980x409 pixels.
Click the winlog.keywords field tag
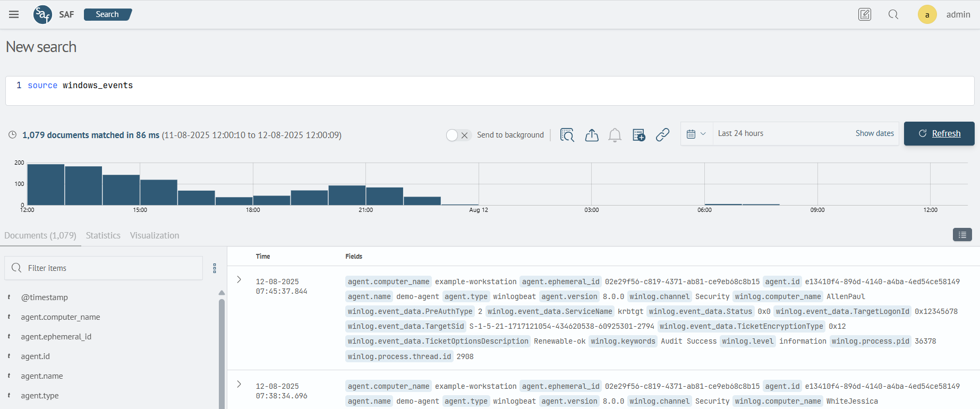[x=623, y=341]
